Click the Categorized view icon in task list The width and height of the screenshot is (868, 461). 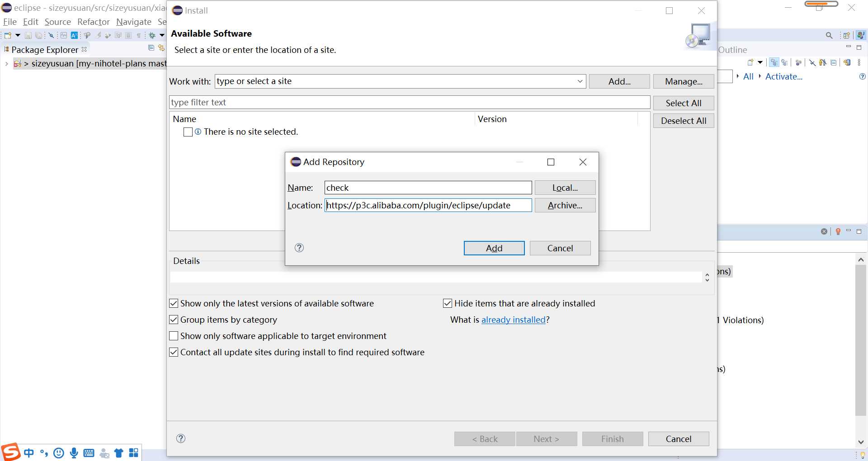point(774,63)
